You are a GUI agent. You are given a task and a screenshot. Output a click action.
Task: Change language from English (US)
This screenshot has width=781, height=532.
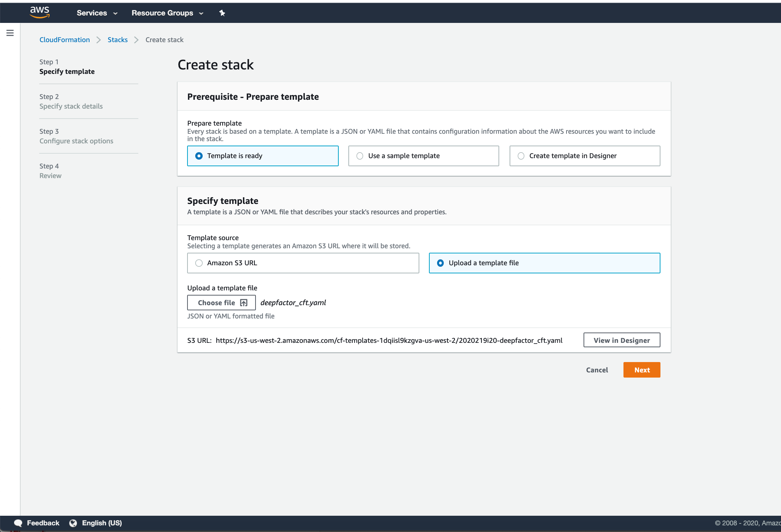(102, 523)
